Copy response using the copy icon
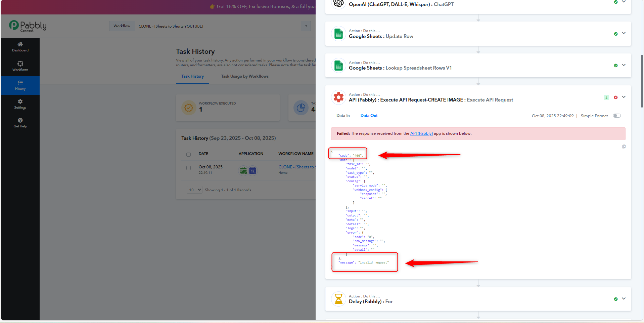The height and width of the screenshot is (323, 644). [624, 147]
